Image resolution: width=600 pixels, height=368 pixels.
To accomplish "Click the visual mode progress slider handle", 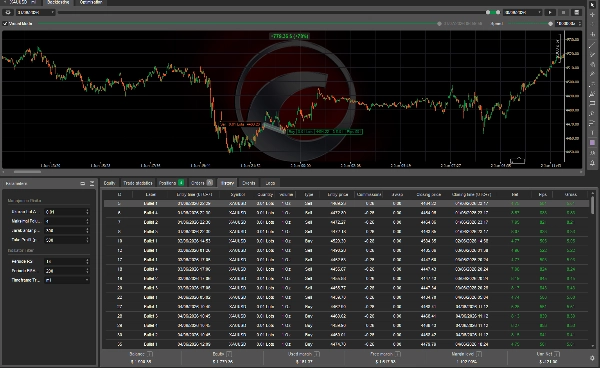I will tap(439, 24).
